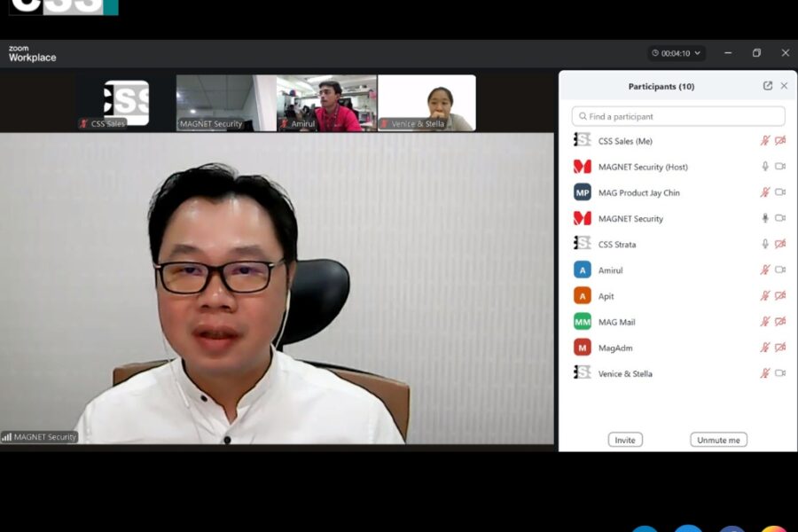Select Venice & Stella in participants list
Screen dimensions: 798x532
(x=625, y=373)
